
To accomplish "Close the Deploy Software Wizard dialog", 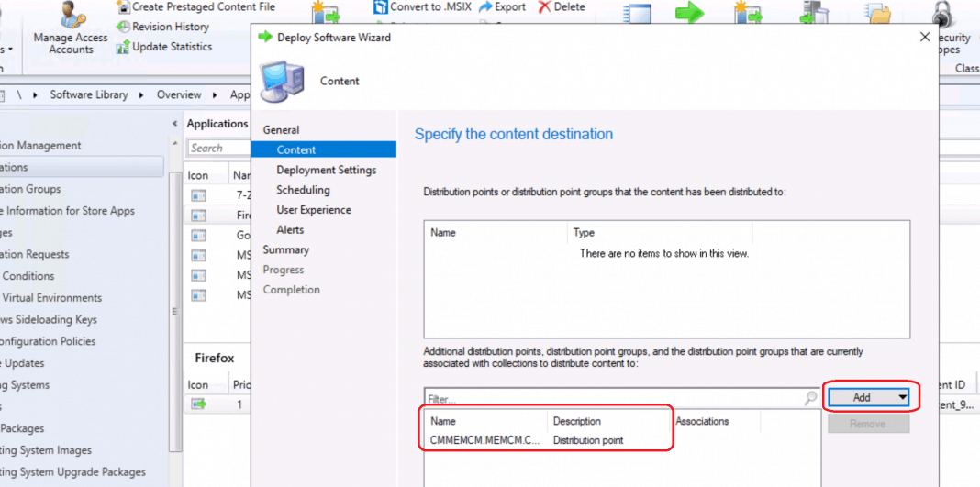I will click(924, 37).
